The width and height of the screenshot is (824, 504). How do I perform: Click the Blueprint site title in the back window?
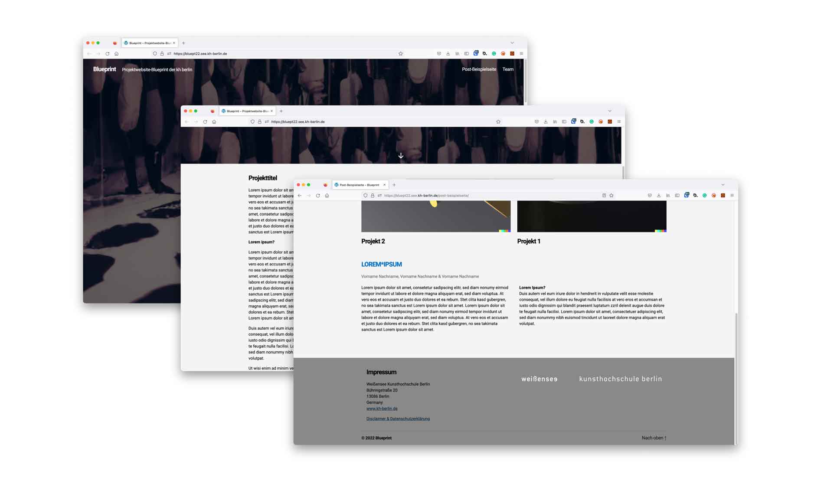(x=105, y=69)
